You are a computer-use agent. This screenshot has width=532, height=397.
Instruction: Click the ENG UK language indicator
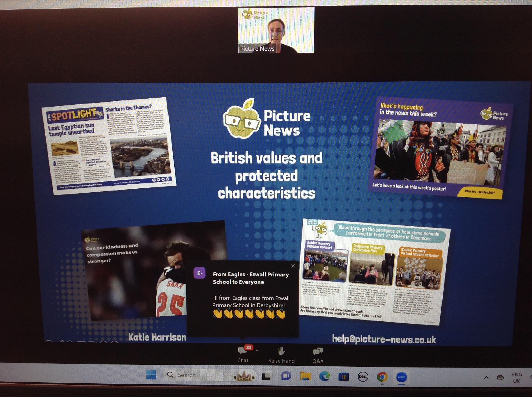click(x=517, y=378)
